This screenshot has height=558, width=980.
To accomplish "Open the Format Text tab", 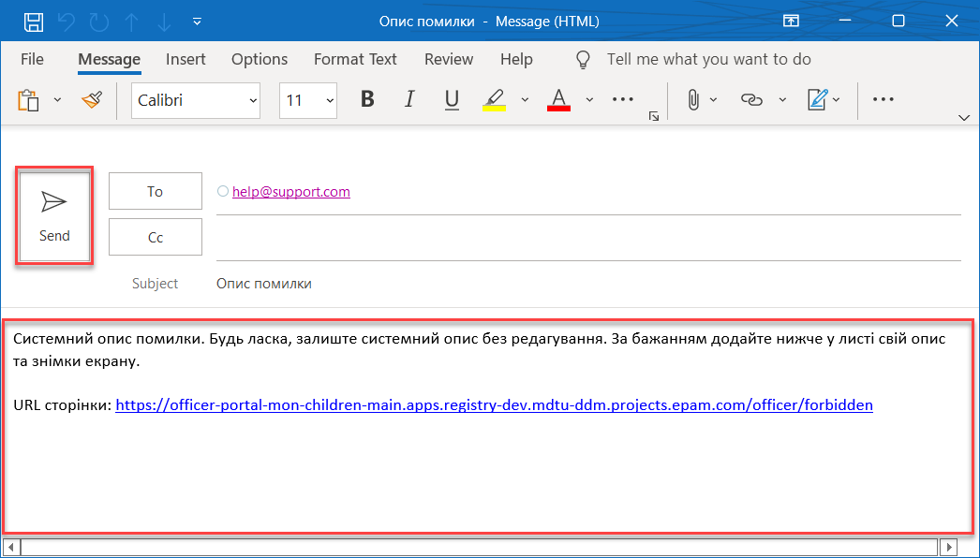I will (x=355, y=59).
